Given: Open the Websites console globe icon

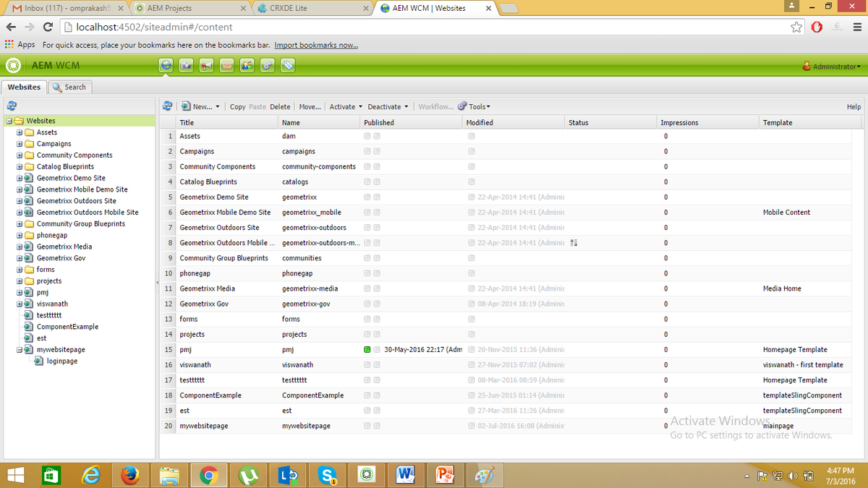Looking at the screenshot, I should coord(166,66).
